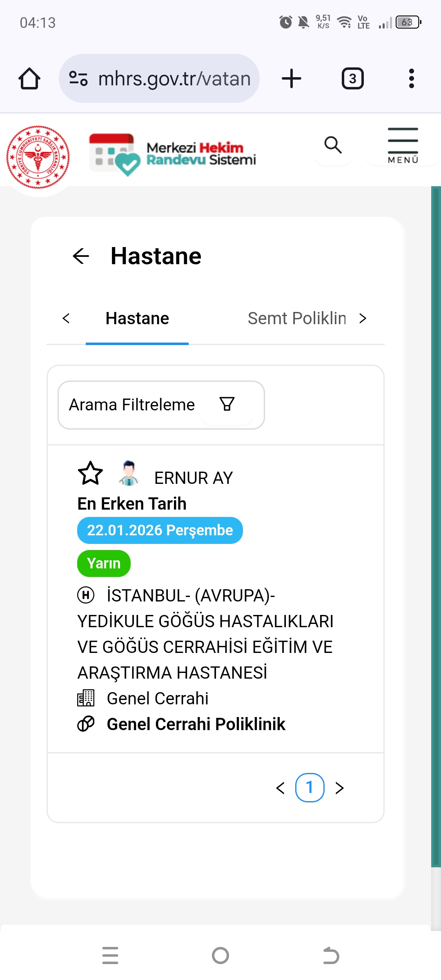441x980 pixels.
Task: Click the MHRS search magnifier icon
Action: [x=333, y=145]
